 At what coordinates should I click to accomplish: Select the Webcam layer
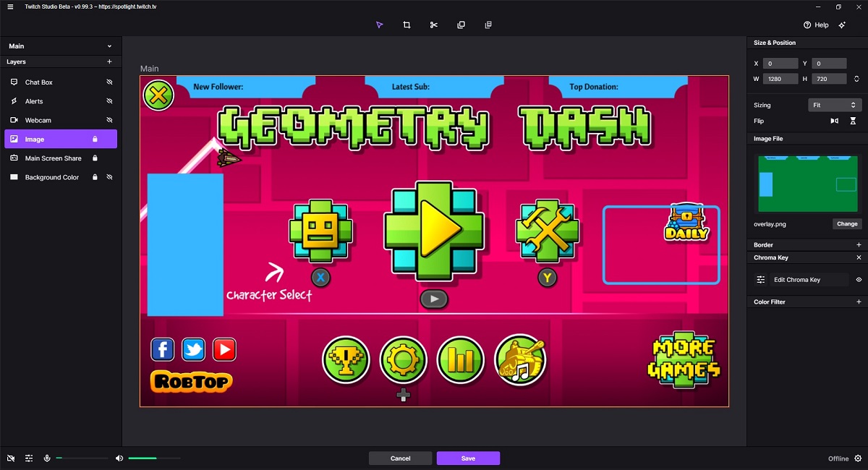(x=61, y=120)
